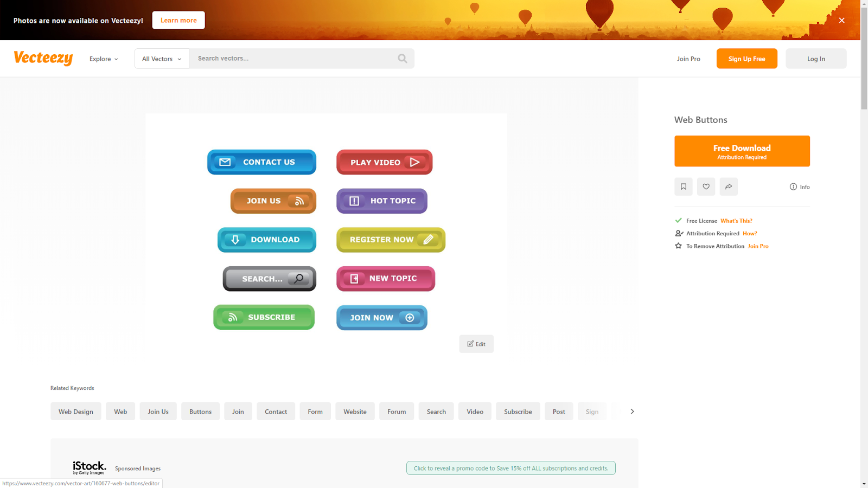This screenshot has width=868, height=488.
Task: Click How? next to Attribution Required
Action: 750,233
